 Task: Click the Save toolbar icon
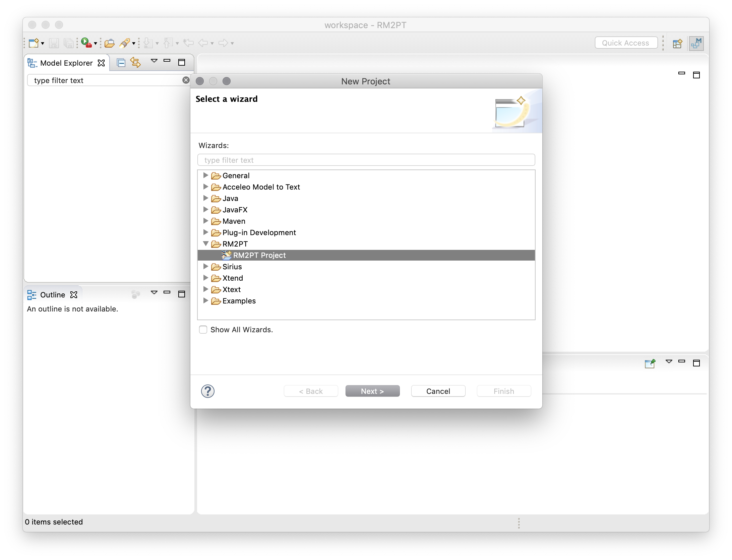tap(54, 43)
